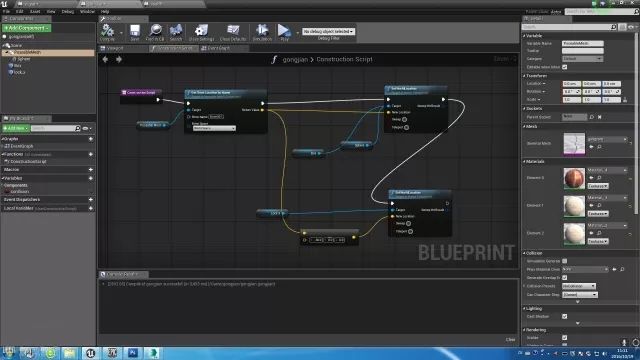Open the debug object selection dropdown
Image resolution: width=640 pixels, height=360 pixels.
point(328,31)
